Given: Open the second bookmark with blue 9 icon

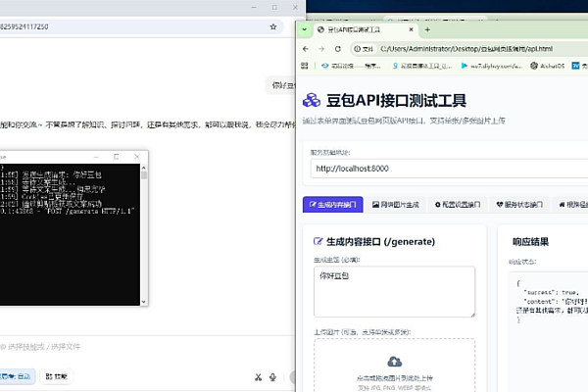Looking at the screenshot, I should click(x=422, y=66).
